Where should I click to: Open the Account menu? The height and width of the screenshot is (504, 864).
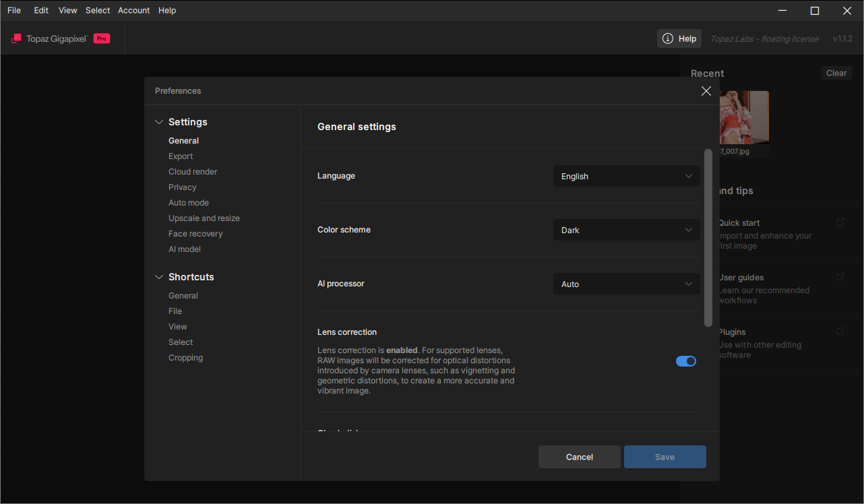coord(133,10)
